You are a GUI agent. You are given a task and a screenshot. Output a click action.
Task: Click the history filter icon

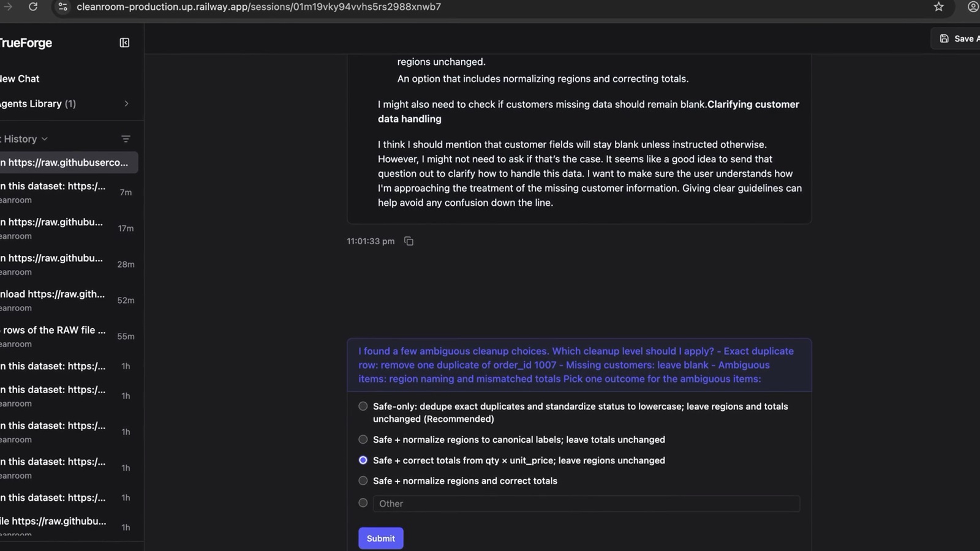click(x=126, y=139)
